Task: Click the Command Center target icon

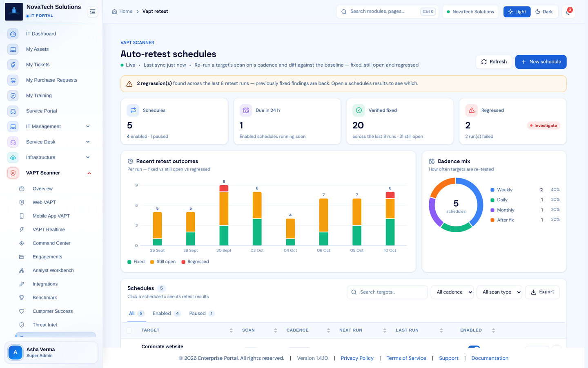Action: [x=22, y=243]
